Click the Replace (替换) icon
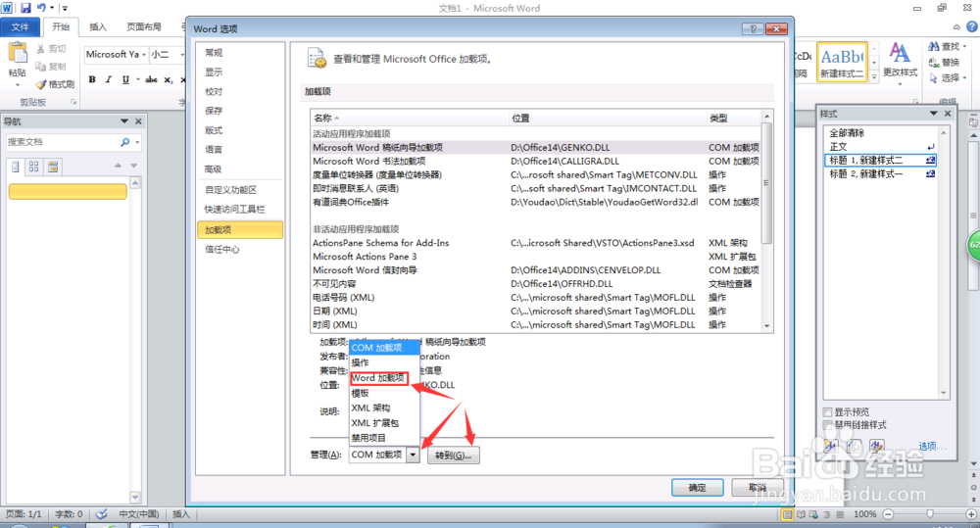 pos(934,63)
